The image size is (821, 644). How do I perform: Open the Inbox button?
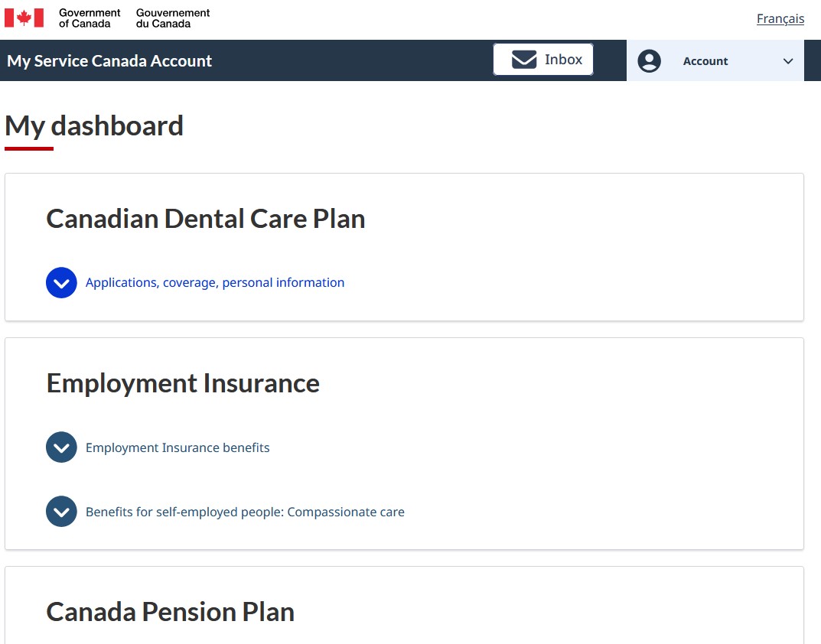pos(543,60)
